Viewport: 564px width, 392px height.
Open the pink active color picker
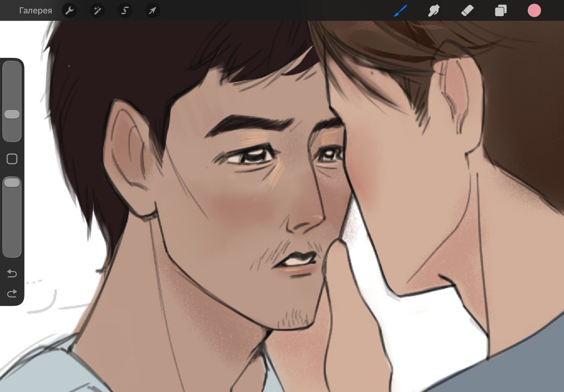click(534, 10)
